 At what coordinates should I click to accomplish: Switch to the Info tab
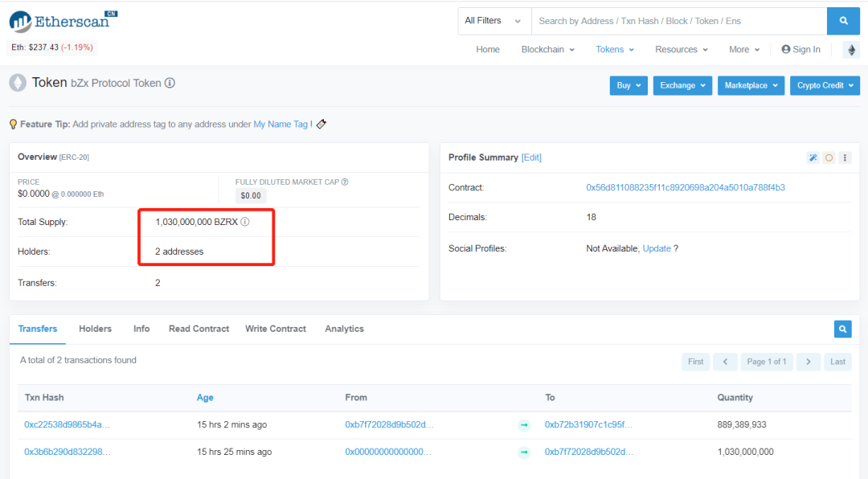(141, 329)
